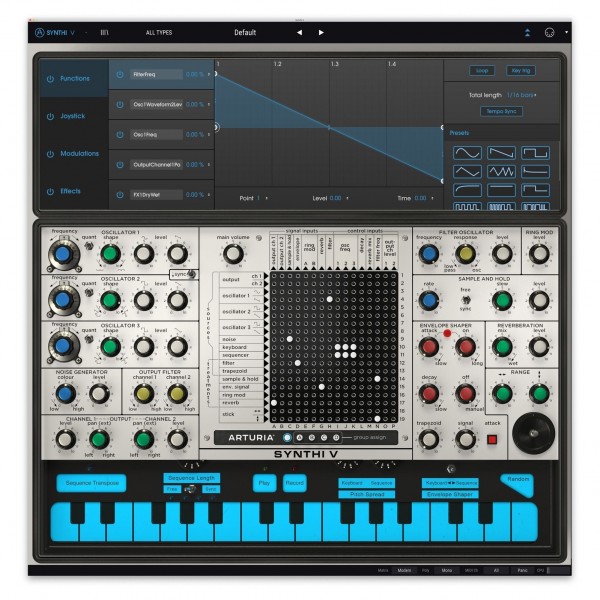Open the MIDI controller settings icon
Image resolution: width=600 pixels, height=600 pixels.
(549, 33)
